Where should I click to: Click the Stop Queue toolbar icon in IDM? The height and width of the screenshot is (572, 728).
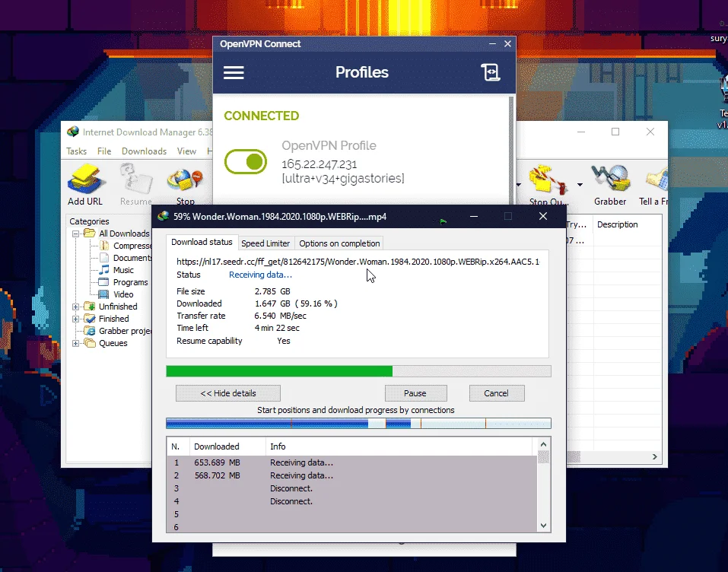click(548, 186)
